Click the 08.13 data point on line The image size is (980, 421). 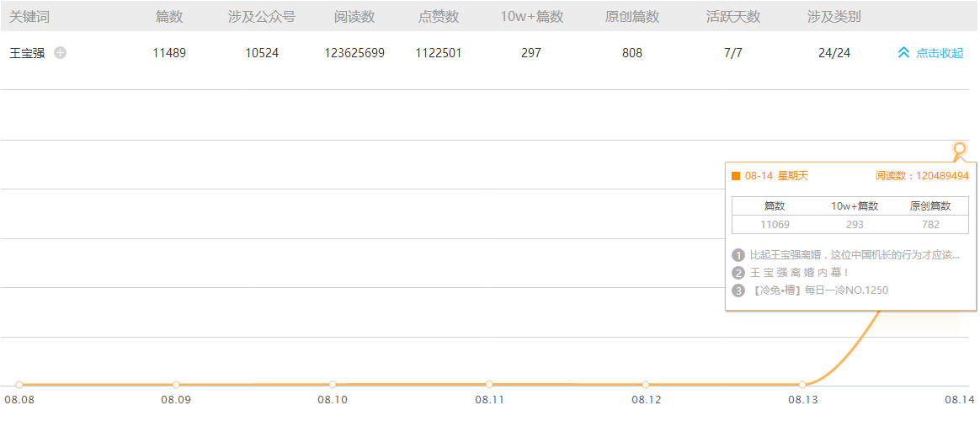(x=802, y=385)
